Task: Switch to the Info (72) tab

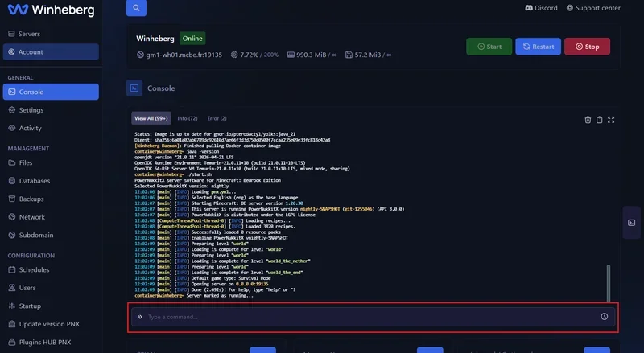Action: click(x=188, y=118)
